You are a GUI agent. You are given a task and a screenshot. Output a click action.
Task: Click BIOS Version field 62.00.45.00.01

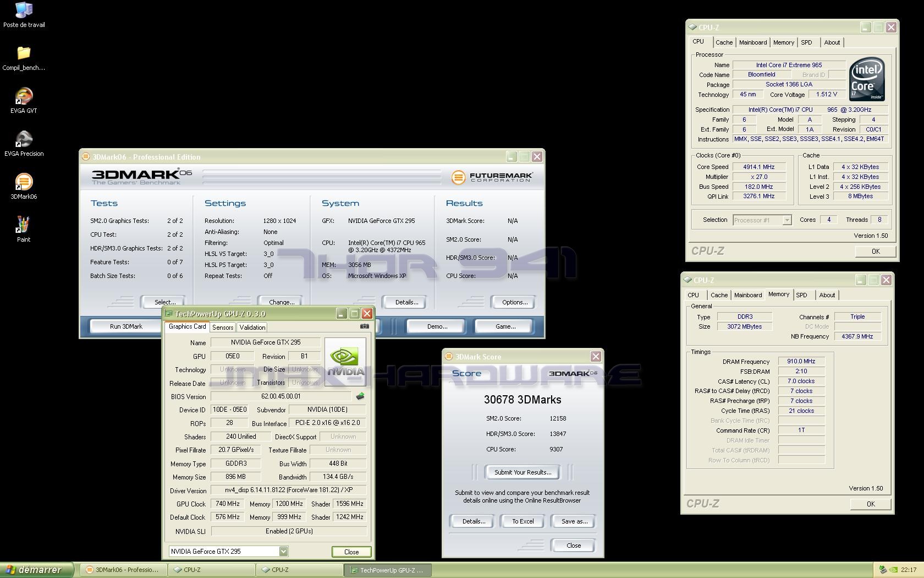pyautogui.click(x=281, y=396)
